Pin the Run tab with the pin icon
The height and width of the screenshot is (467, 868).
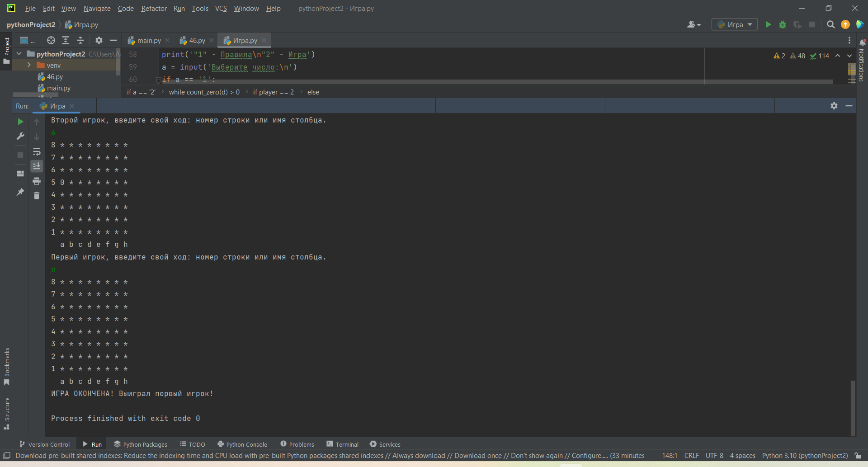(x=20, y=192)
